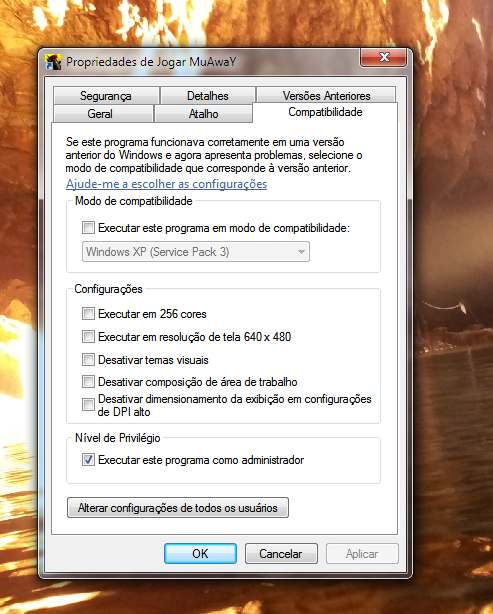This screenshot has width=493, height=614.
Task: Enable 'Executar este programa em modo de compatibilidade'
Action: (x=88, y=228)
